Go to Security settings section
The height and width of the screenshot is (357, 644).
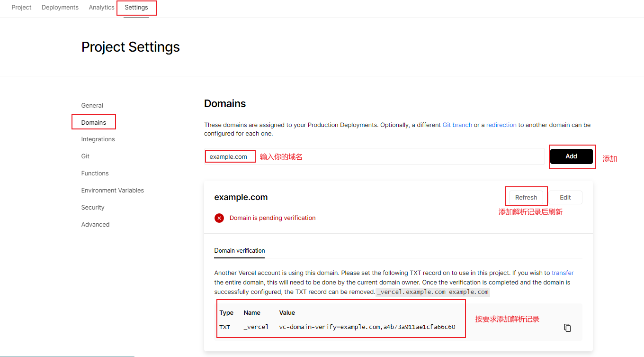(93, 208)
